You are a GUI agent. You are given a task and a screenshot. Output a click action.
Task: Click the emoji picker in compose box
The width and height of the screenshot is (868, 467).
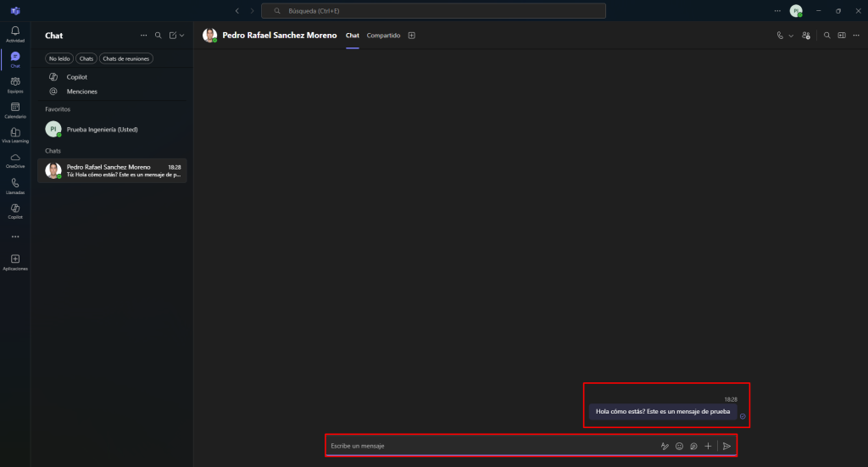click(679, 446)
